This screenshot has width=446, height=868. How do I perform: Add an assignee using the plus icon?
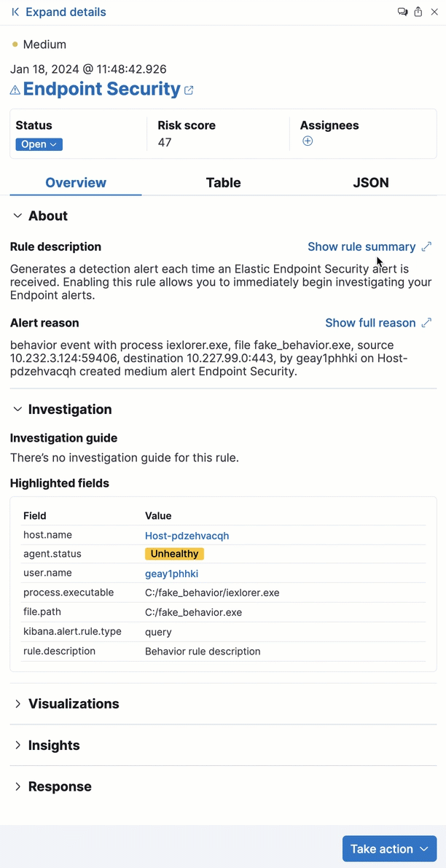[x=308, y=141]
